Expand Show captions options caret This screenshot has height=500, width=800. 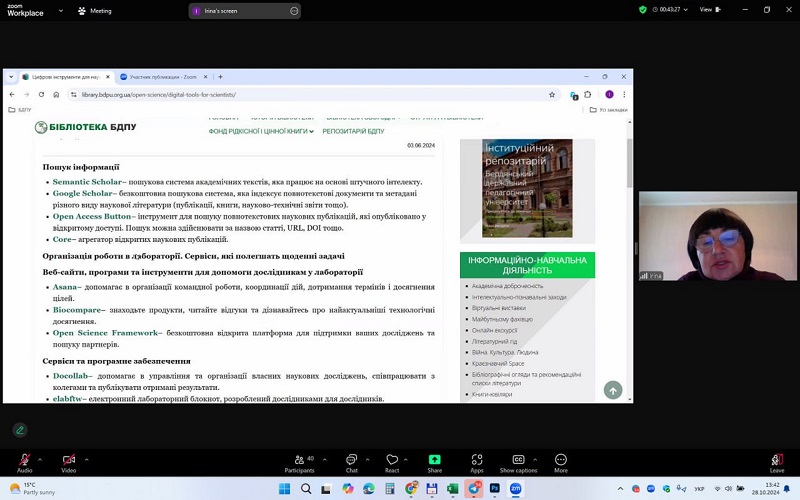coord(535,459)
